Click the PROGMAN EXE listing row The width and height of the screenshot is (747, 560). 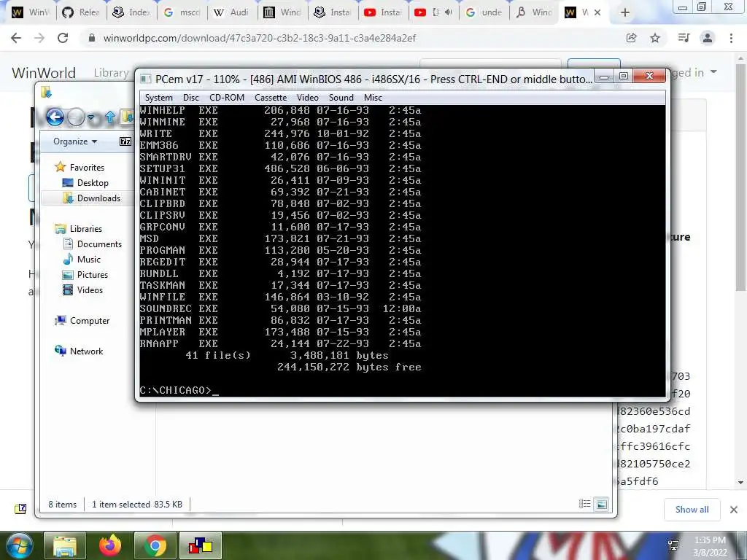[280, 251]
